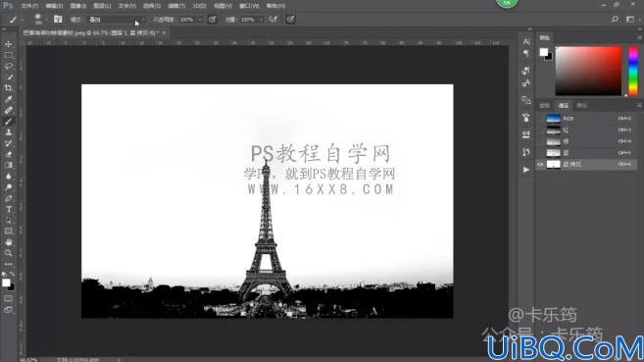Viewport: 644px width, 362px height.
Task: Select the Horizontal Type tool
Action: (x=8, y=209)
